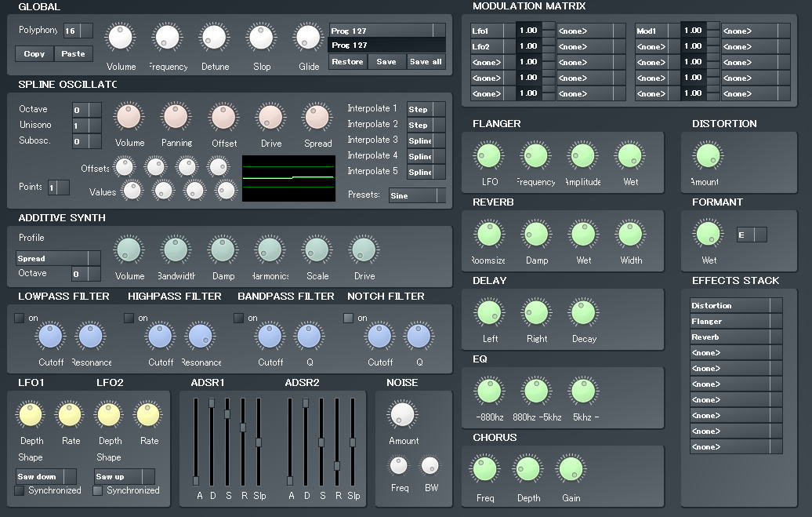
Task: Click the LFO1 Depth knob
Action: 31,414
